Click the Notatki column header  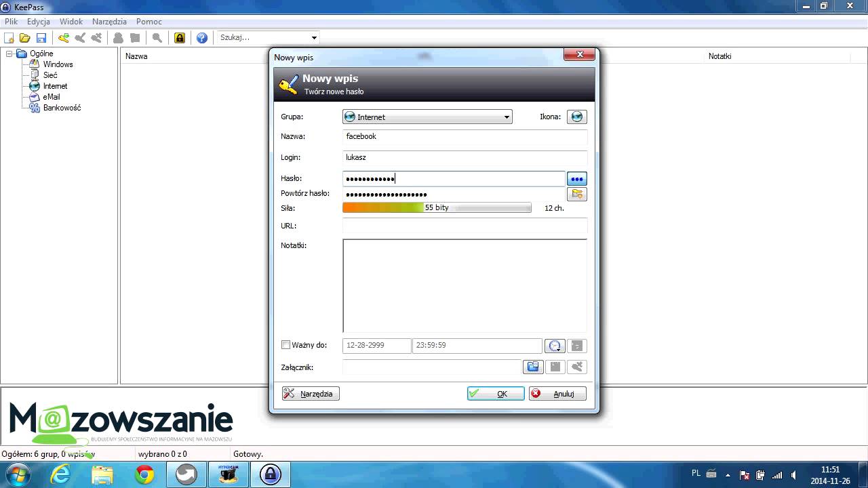coord(720,56)
